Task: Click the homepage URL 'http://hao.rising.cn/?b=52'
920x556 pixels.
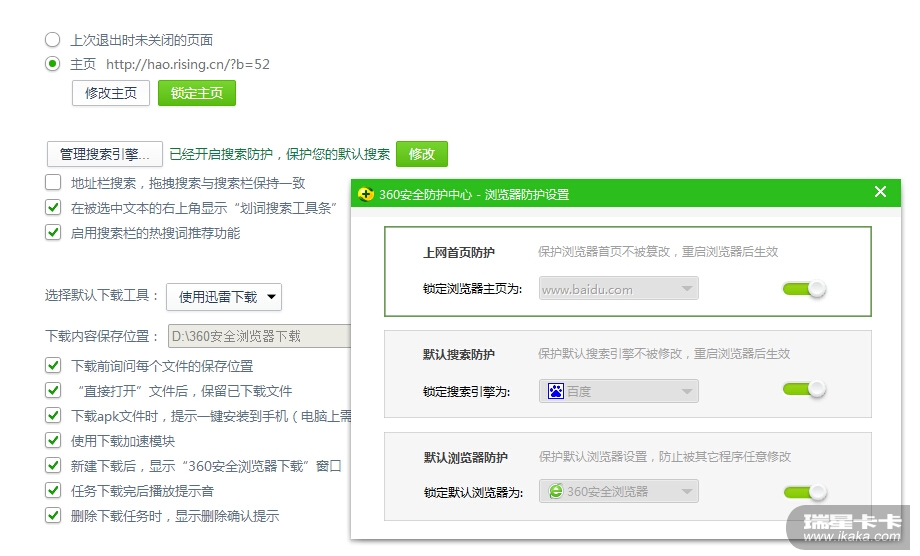Action: coord(188,64)
